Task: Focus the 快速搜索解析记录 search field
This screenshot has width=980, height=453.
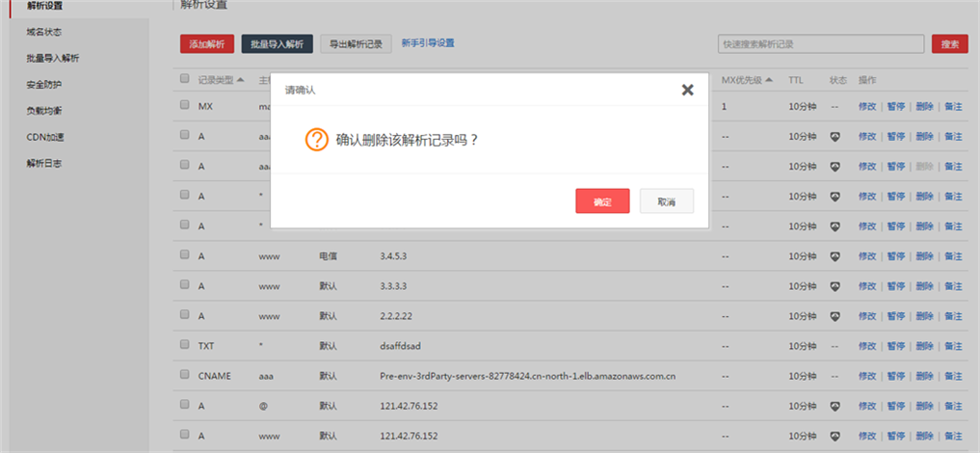Action: tap(819, 44)
